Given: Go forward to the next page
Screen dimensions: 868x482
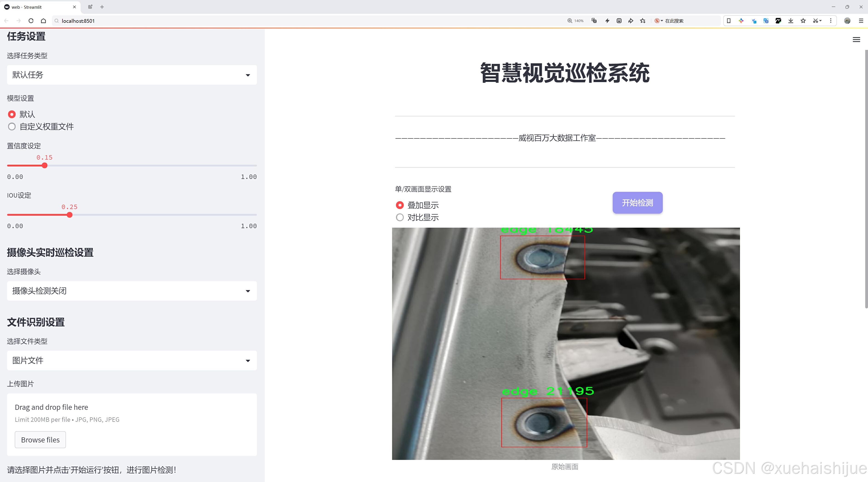Looking at the screenshot, I should 19,21.
